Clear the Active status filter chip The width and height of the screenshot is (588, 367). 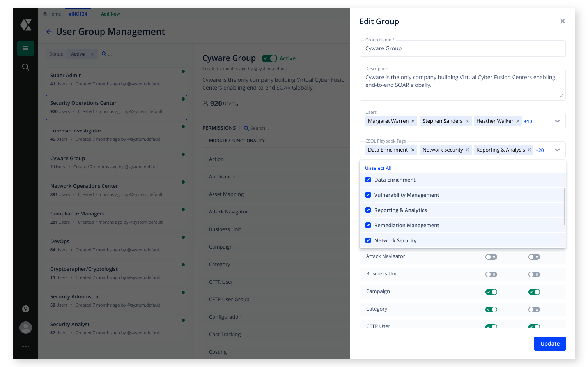click(x=92, y=54)
